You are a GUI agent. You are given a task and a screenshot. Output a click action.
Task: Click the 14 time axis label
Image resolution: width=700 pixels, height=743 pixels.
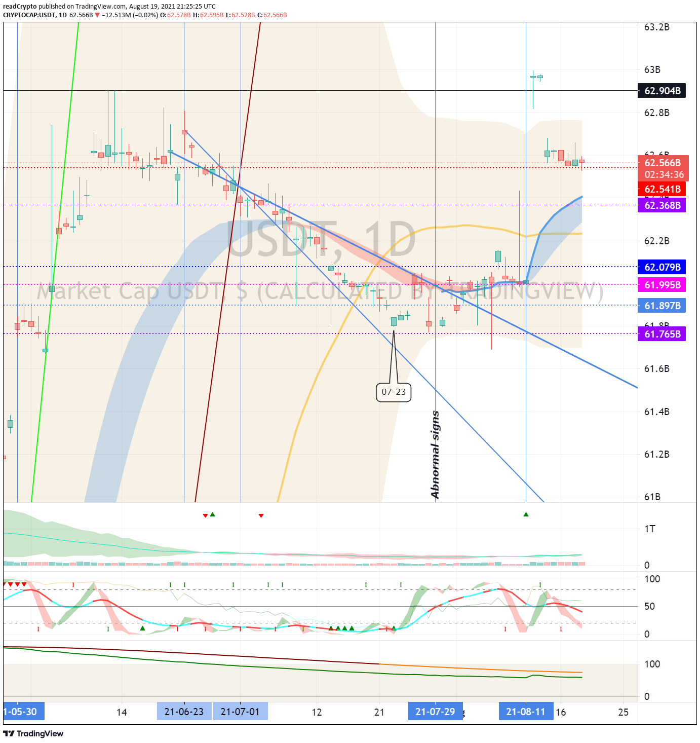pyautogui.click(x=122, y=713)
